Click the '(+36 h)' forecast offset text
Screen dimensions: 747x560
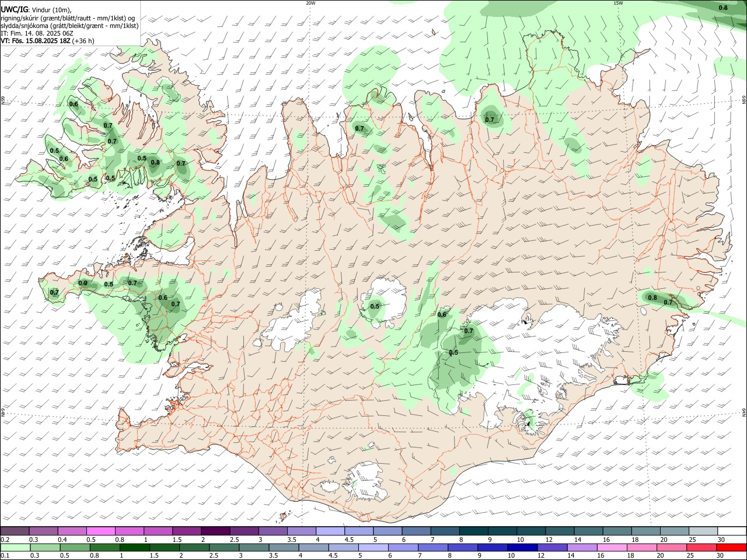click(x=83, y=41)
